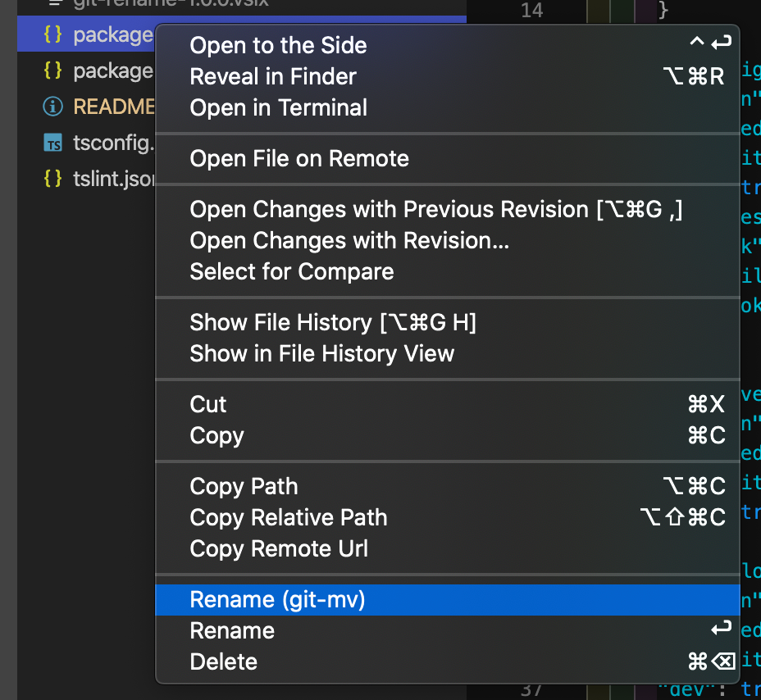Open the file in Terminal

[278, 107]
